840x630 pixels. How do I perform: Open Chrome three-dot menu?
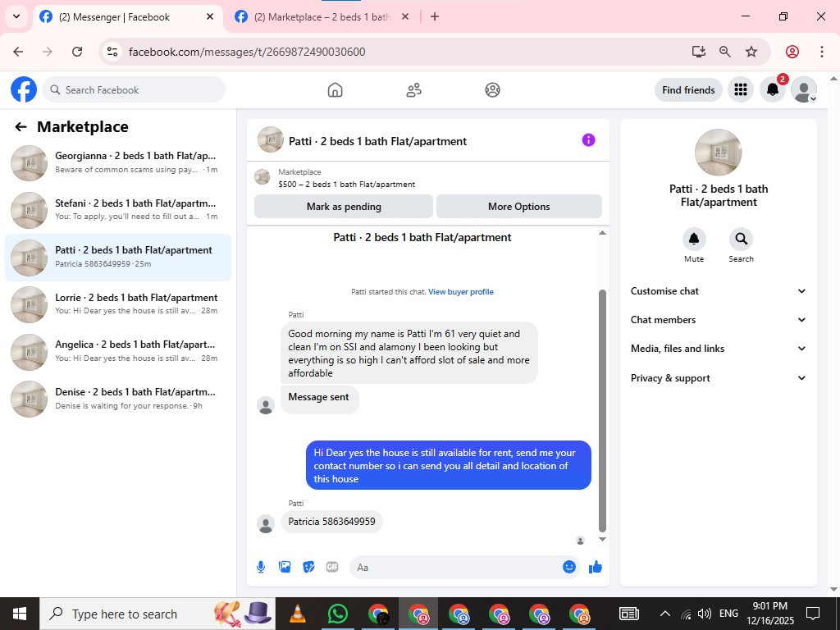click(x=822, y=52)
